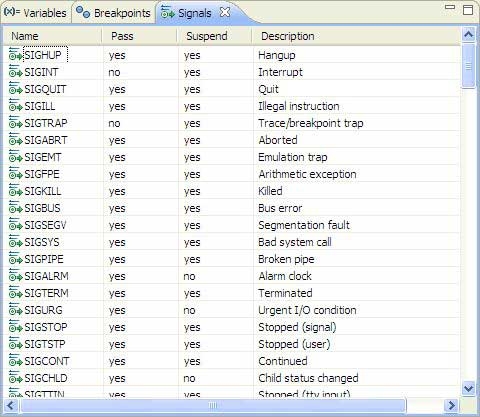Image resolution: width=480 pixels, height=417 pixels.
Task: Close the Signals view tab
Action: (225, 12)
